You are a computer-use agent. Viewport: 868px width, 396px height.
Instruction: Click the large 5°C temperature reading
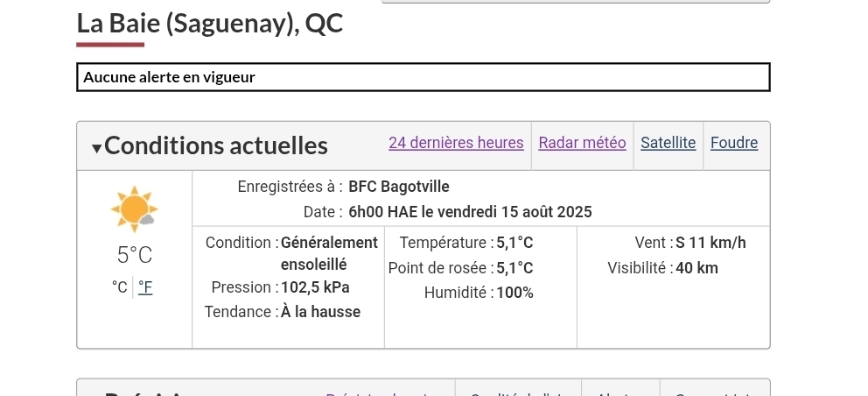[x=135, y=255]
